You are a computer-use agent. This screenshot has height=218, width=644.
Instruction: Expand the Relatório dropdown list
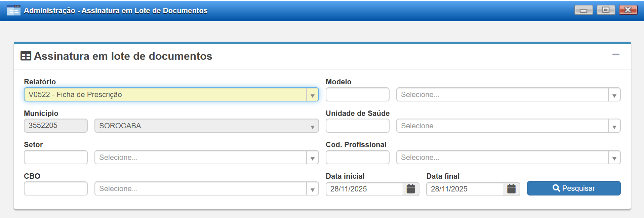click(312, 95)
